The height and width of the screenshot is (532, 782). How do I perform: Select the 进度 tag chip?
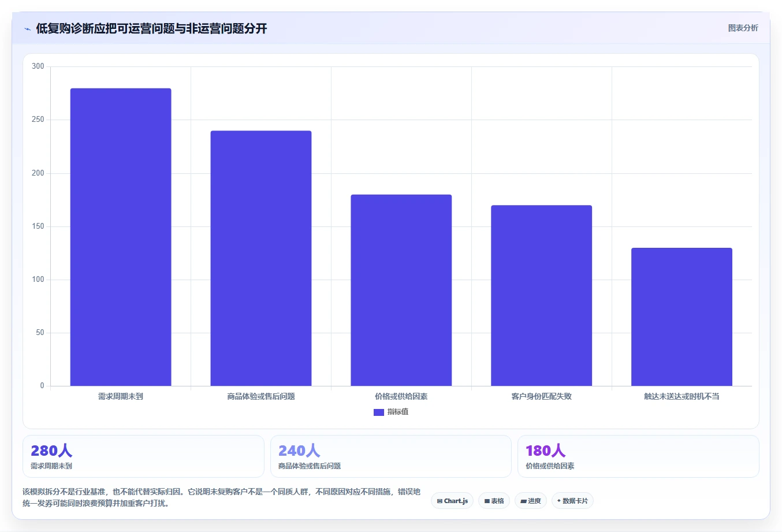coord(531,501)
